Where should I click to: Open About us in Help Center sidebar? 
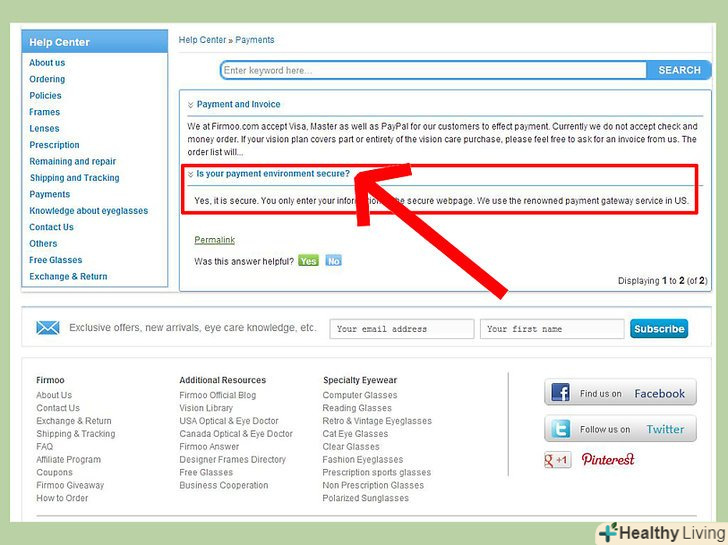47,63
